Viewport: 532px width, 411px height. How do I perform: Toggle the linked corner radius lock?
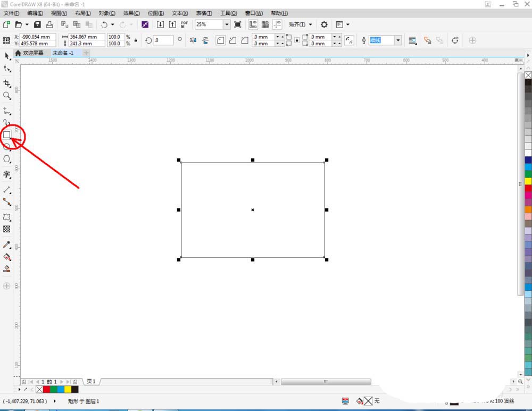296,40
